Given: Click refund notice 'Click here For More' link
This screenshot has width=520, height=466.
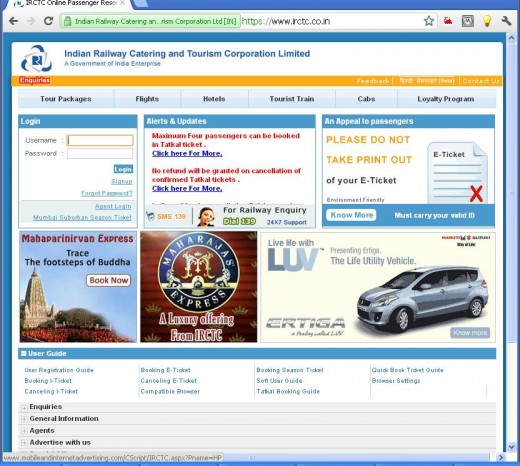Looking at the screenshot, I should (x=187, y=188).
